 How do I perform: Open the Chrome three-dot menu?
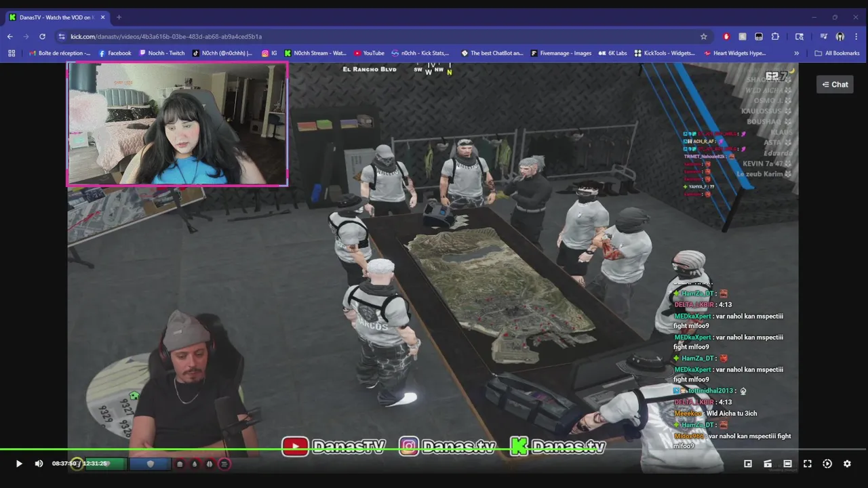(857, 37)
